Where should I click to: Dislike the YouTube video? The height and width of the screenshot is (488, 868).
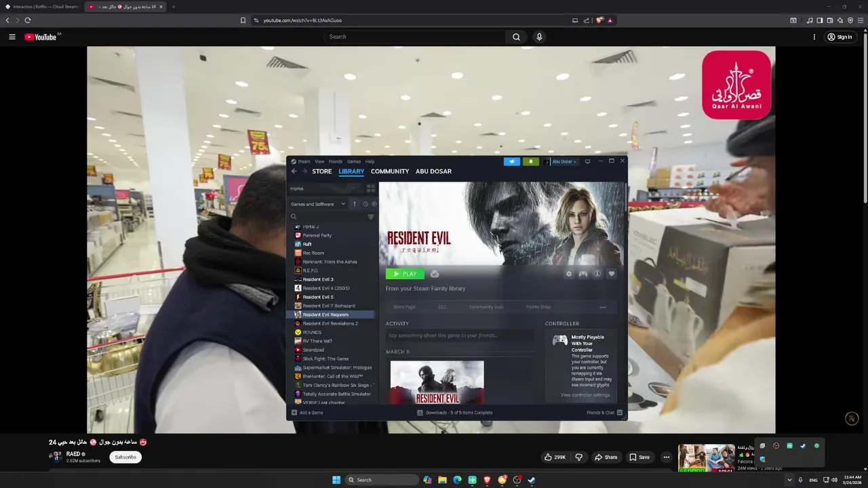(x=578, y=457)
